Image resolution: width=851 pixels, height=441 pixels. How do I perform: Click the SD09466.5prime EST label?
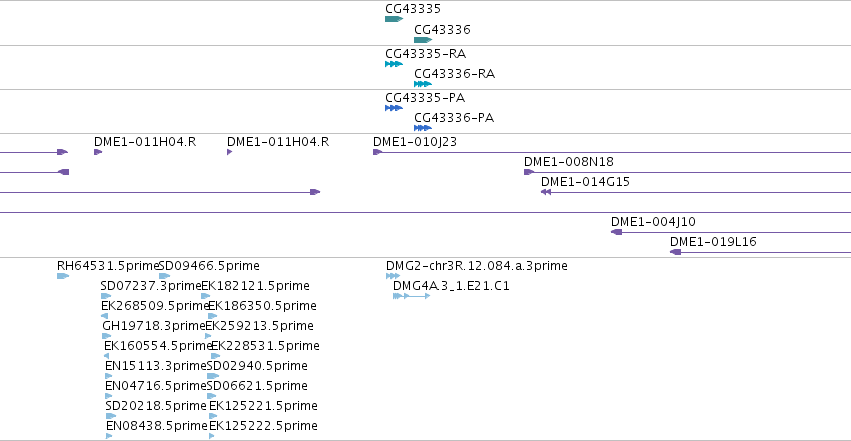[x=209, y=266]
